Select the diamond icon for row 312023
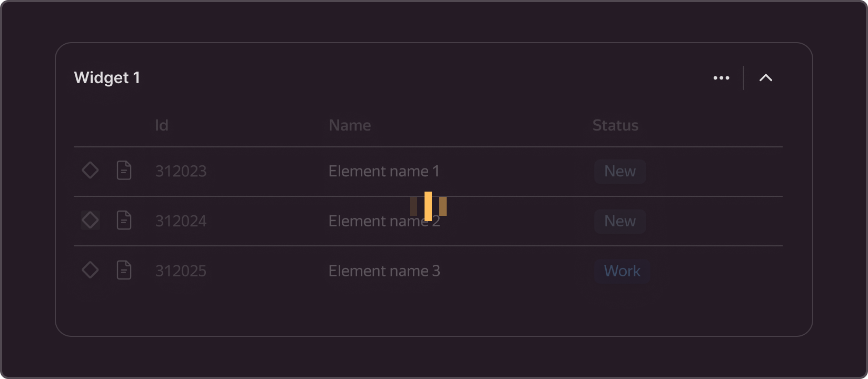Viewport: 868px width, 379px height. click(90, 170)
